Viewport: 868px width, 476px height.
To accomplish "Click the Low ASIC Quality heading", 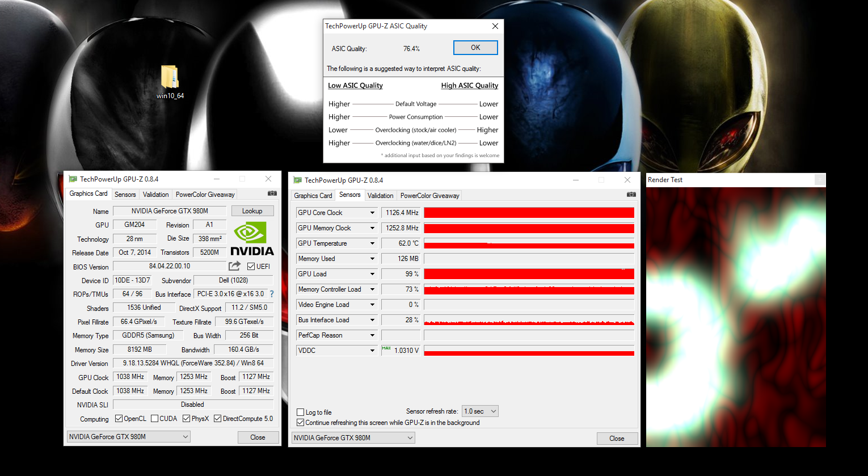I will pos(355,86).
